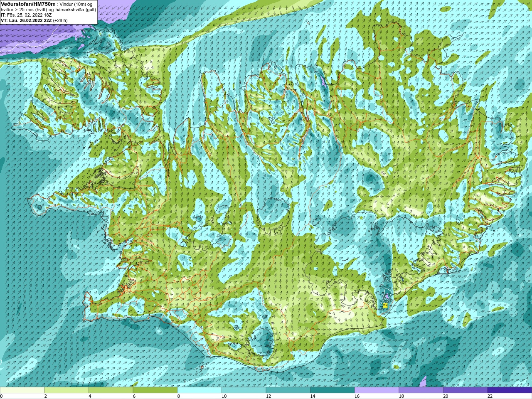
Task: Select the olive green 6–8 legend swatch
Action: pyautogui.click(x=155, y=390)
